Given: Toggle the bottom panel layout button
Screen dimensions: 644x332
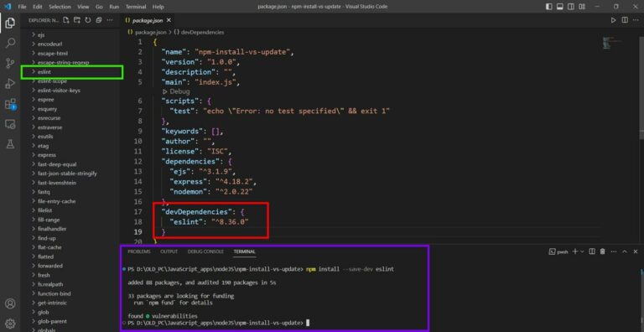Looking at the screenshot, I should pos(560,7).
